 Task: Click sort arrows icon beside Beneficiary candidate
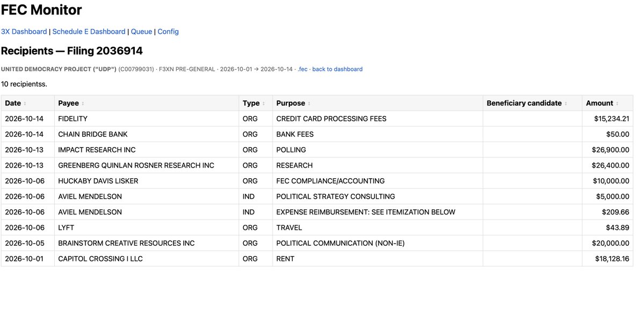(x=566, y=104)
